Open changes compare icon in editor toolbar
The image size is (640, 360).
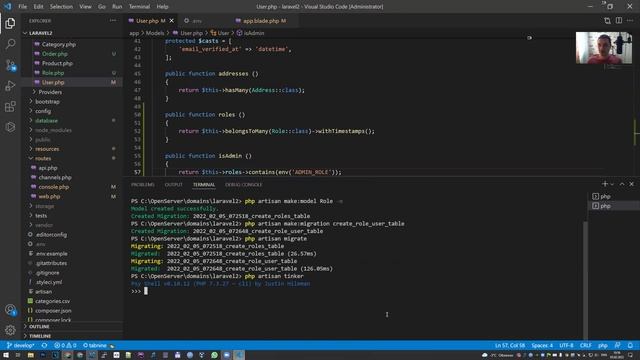click(x=607, y=20)
